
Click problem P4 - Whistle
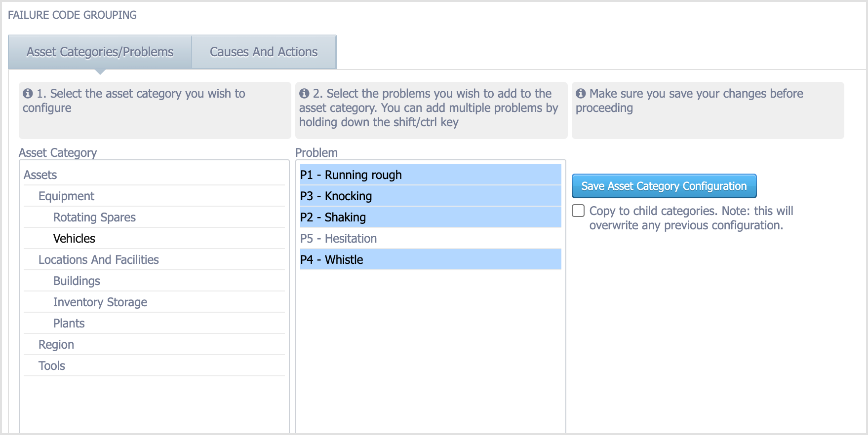click(332, 260)
